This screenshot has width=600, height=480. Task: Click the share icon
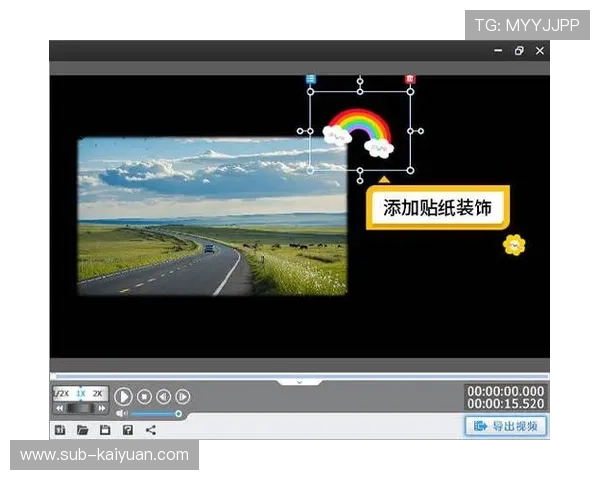[x=151, y=430]
